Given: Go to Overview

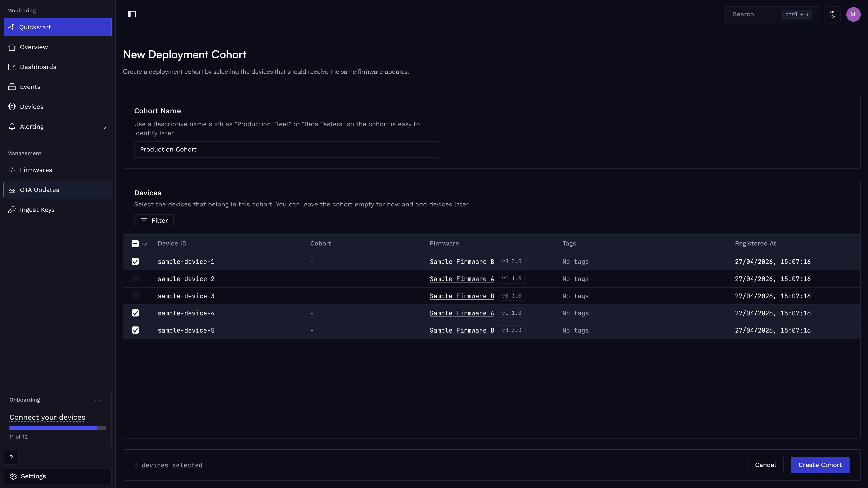Looking at the screenshot, I should pos(58,47).
